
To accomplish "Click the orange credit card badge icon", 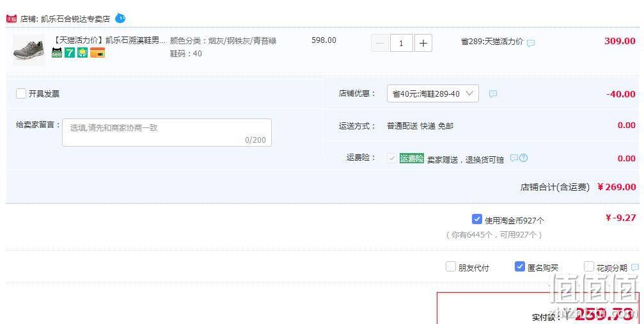I will click(x=97, y=53).
